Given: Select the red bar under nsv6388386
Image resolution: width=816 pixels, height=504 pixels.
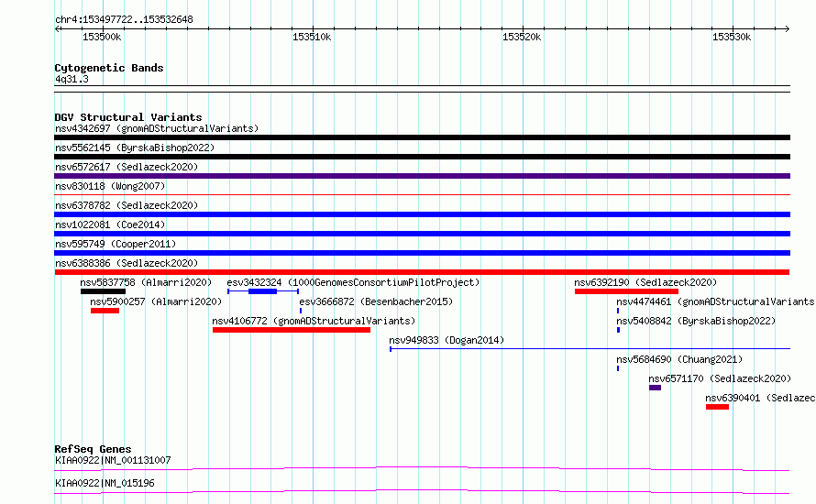Looking at the screenshot, I should click(x=422, y=272).
